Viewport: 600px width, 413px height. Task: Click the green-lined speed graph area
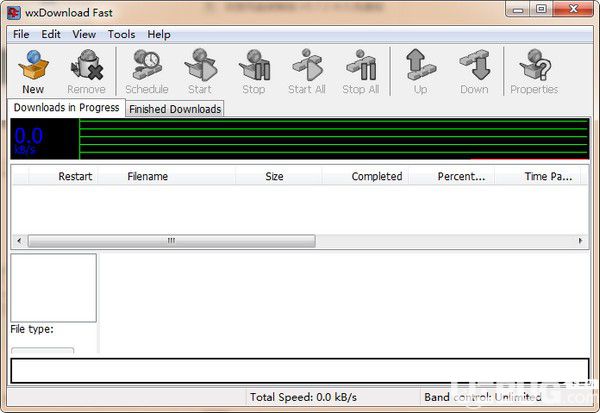tap(334, 139)
